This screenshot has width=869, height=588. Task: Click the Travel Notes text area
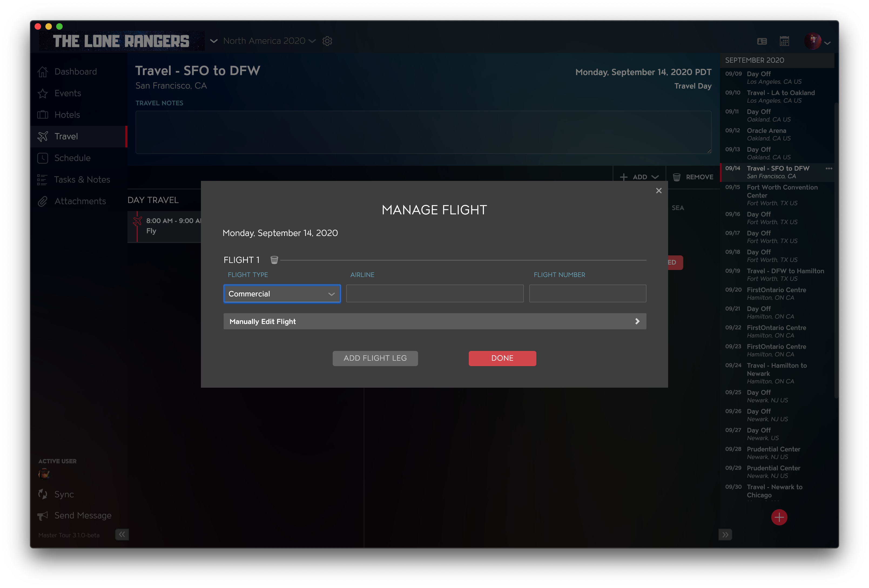coord(423,132)
